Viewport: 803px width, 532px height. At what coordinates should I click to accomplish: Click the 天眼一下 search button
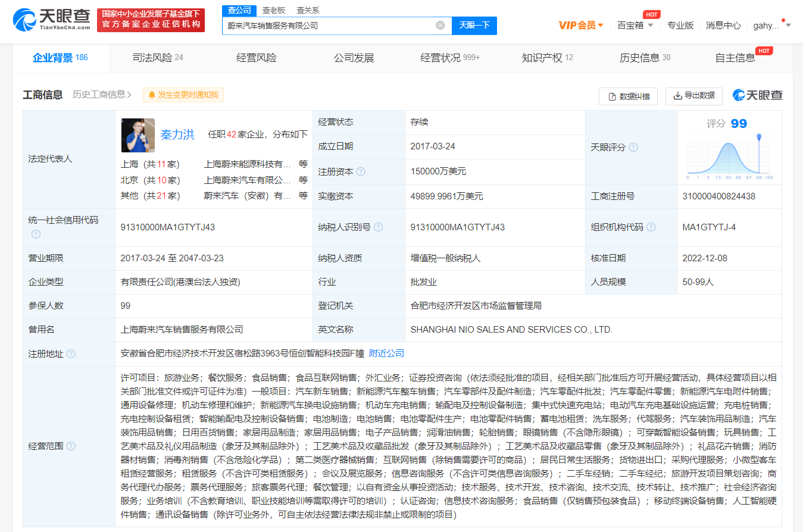click(x=474, y=26)
